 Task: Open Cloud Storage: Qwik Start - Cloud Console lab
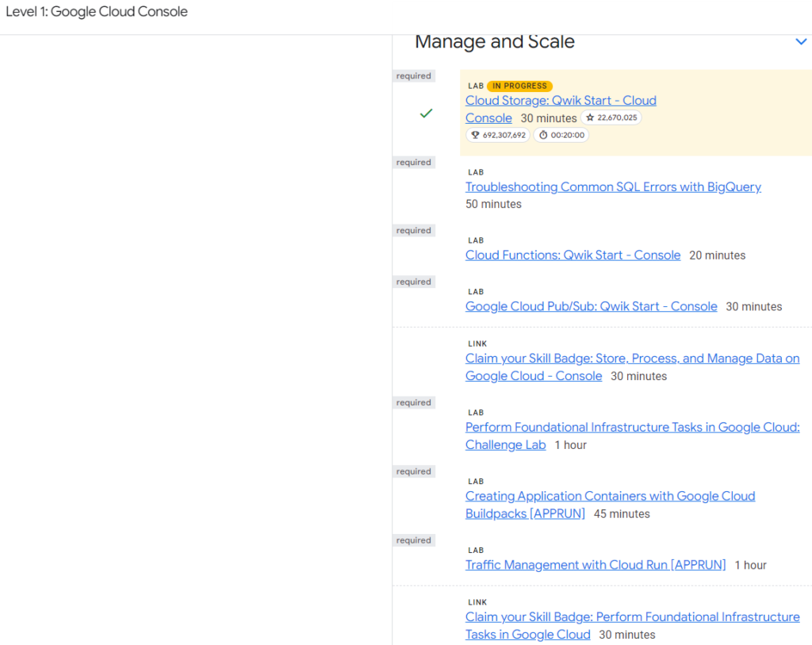coord(561,109)
